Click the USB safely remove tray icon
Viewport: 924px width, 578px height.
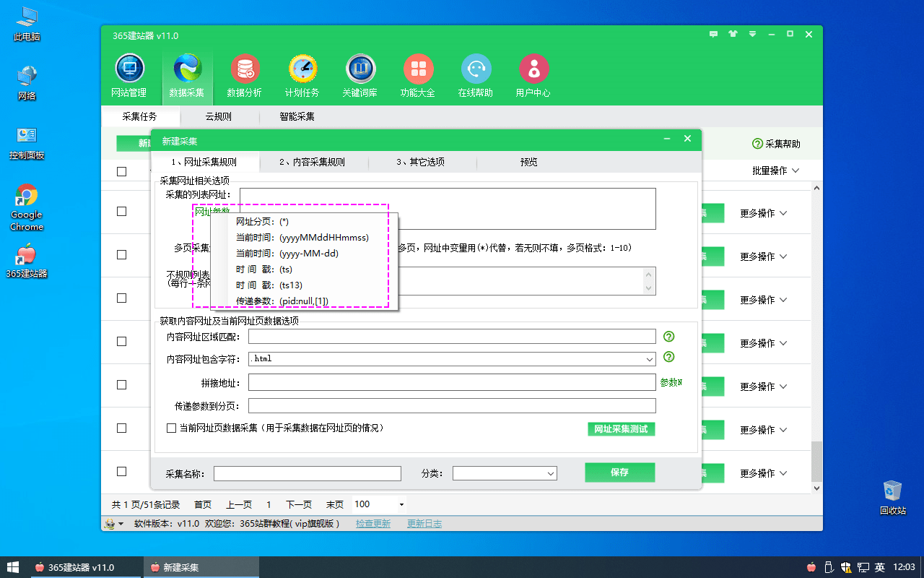(x=829, y=567)
